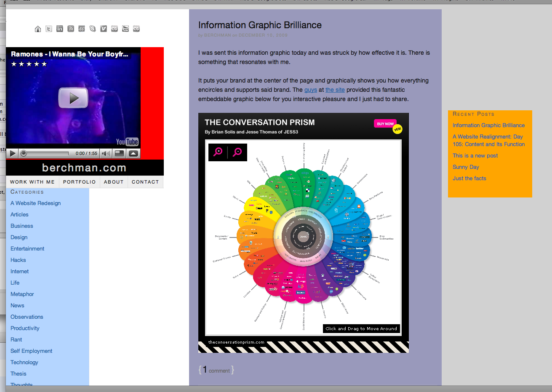Open the Twitter profile icon
The image size is (552, 392).
point(49,29)
